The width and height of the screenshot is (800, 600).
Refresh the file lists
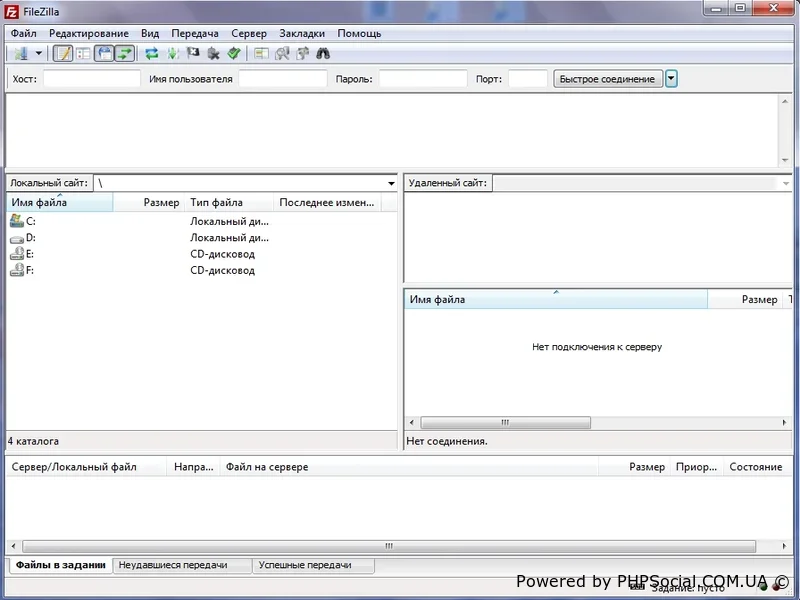point(152,54)
